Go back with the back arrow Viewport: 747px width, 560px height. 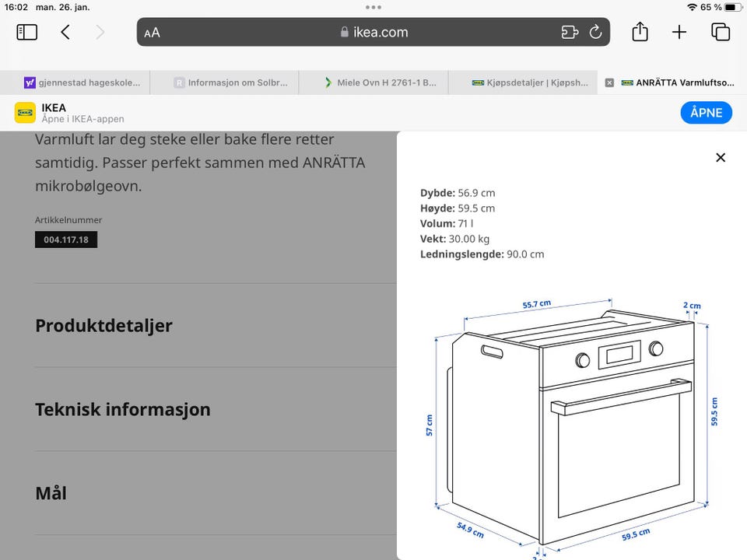click(x=65, y=33)
